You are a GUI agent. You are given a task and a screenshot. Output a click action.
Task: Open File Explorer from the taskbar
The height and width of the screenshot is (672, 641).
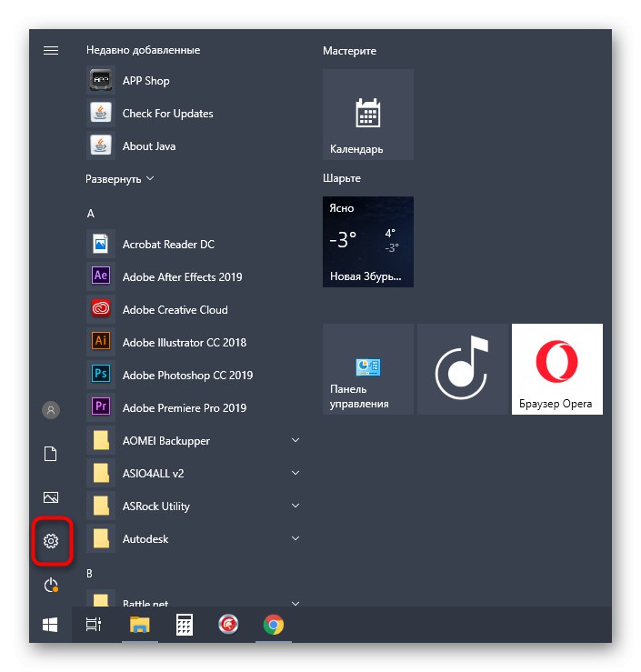[x=140, y=625]
